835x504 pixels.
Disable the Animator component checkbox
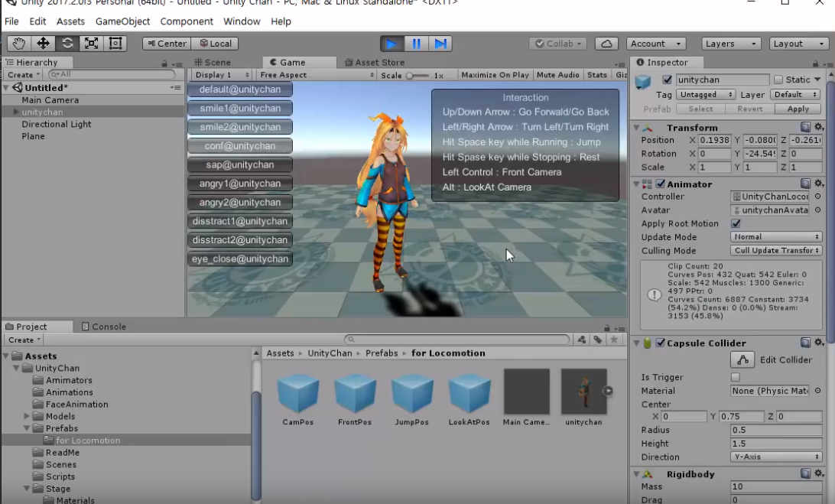pyautogui.click(x=661, y=184)
